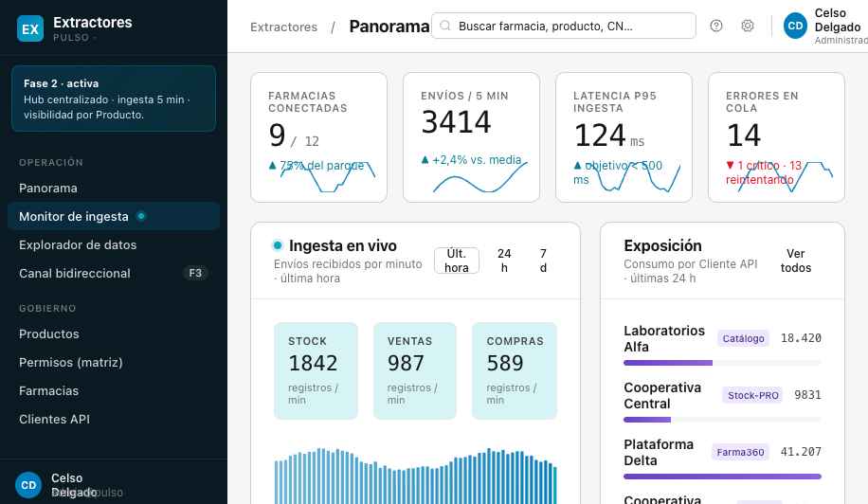The width and height of the screenshot is (868, 504).
Task: Open Canal bidireccional
Action: pyautogui.click(x=114, y=273)
